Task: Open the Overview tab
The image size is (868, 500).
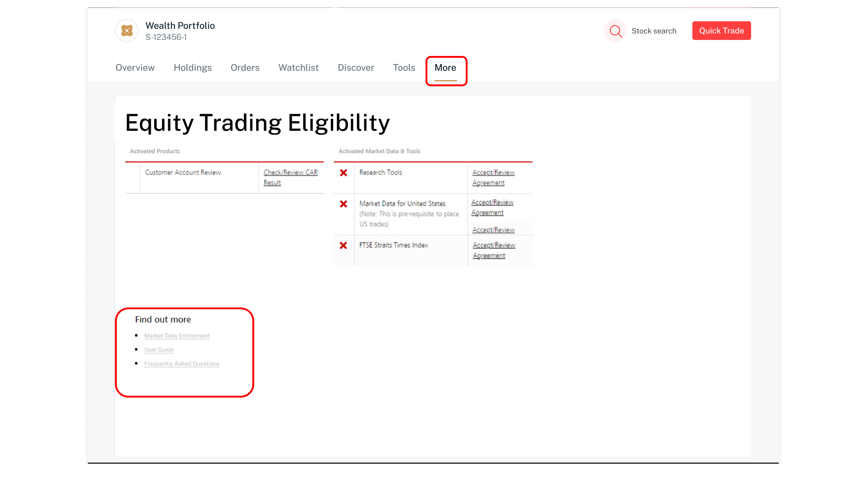Action: (135, 68)
